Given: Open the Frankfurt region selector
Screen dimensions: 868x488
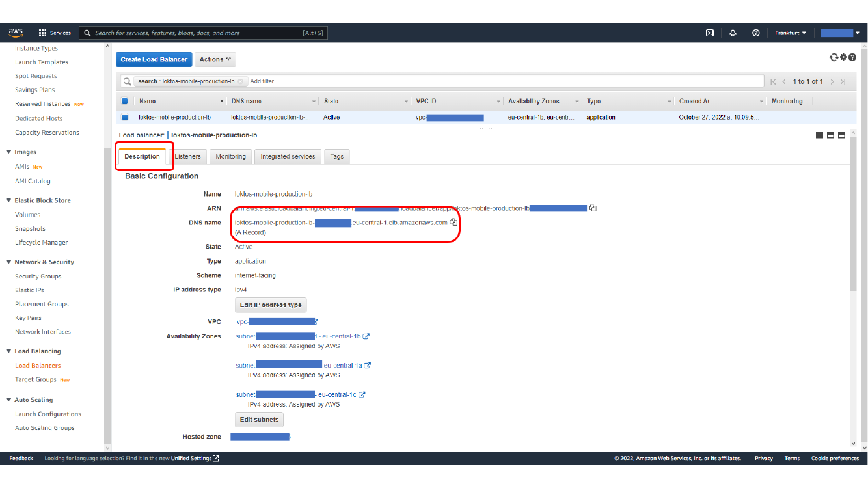Looking at the screenshot, I should (x=791, y=33).
